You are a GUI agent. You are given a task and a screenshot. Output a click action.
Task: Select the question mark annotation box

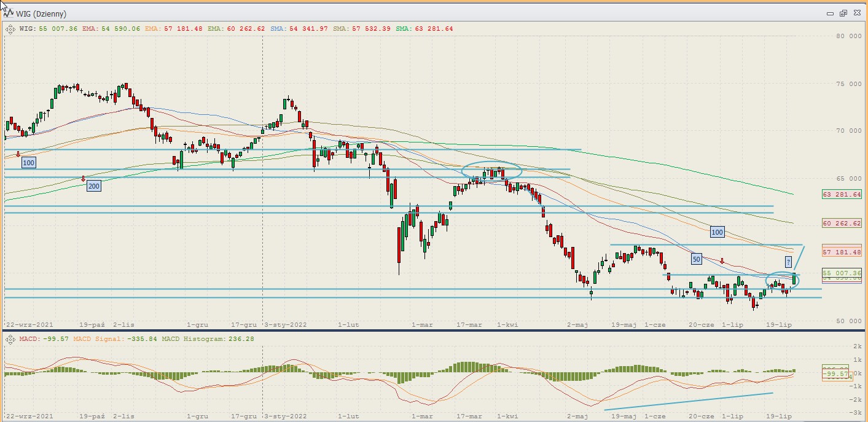pyautogui.click(x=788, y=262)
